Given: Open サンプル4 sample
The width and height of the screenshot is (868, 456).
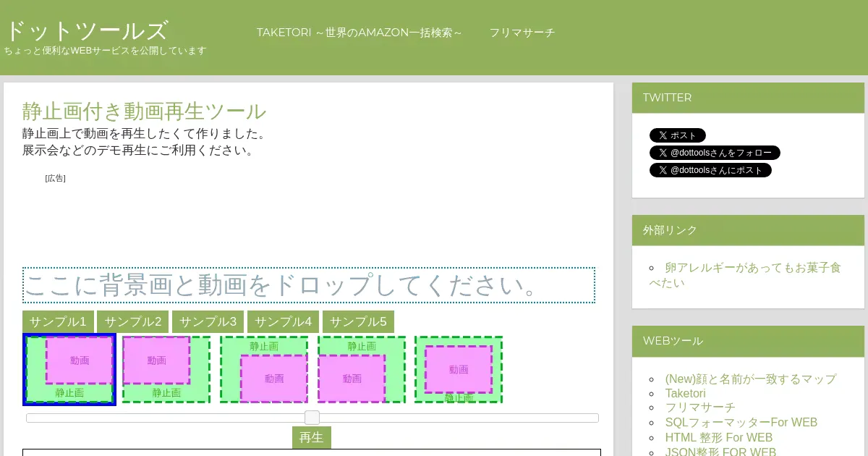Looking at the screenshot, I should pyautogui.click(x=283, y=322).
